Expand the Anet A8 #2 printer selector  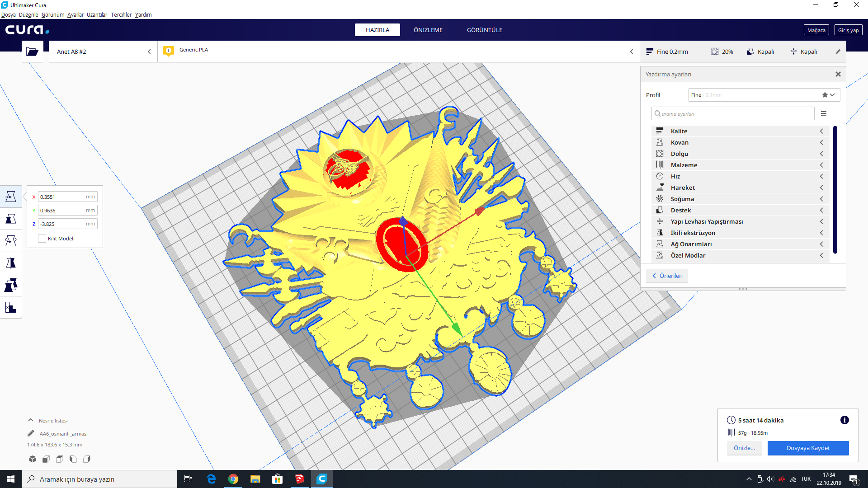[x=103, y=52]
